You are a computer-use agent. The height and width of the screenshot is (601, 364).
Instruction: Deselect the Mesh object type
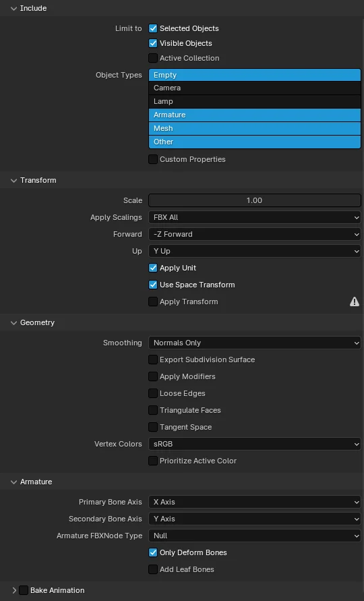tap(254, 128)
